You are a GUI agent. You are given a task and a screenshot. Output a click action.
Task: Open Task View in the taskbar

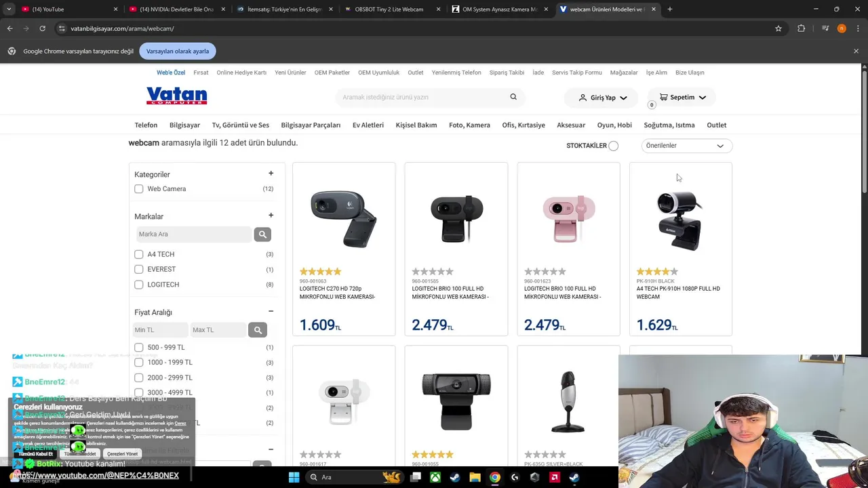(x=416, y=477)
